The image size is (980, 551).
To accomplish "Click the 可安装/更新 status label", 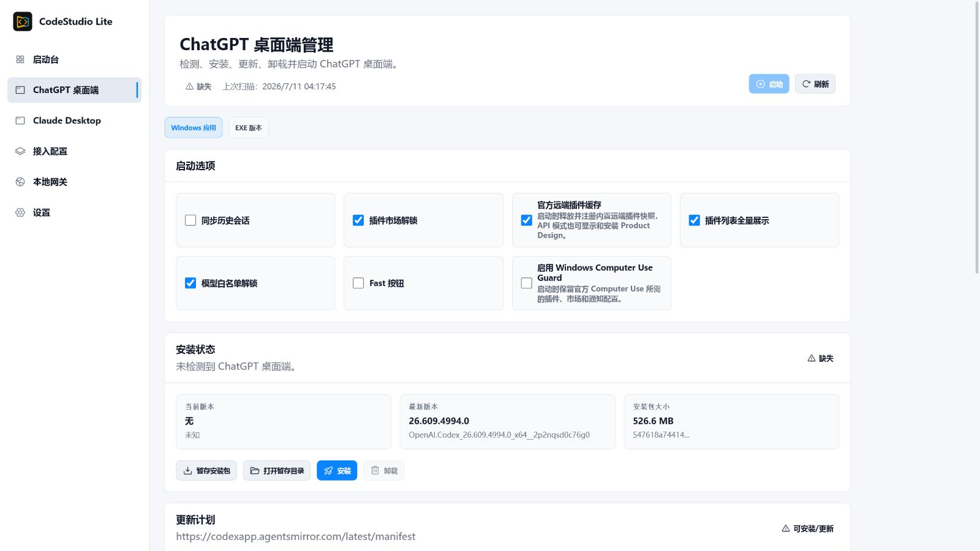I will coord(813,528).
